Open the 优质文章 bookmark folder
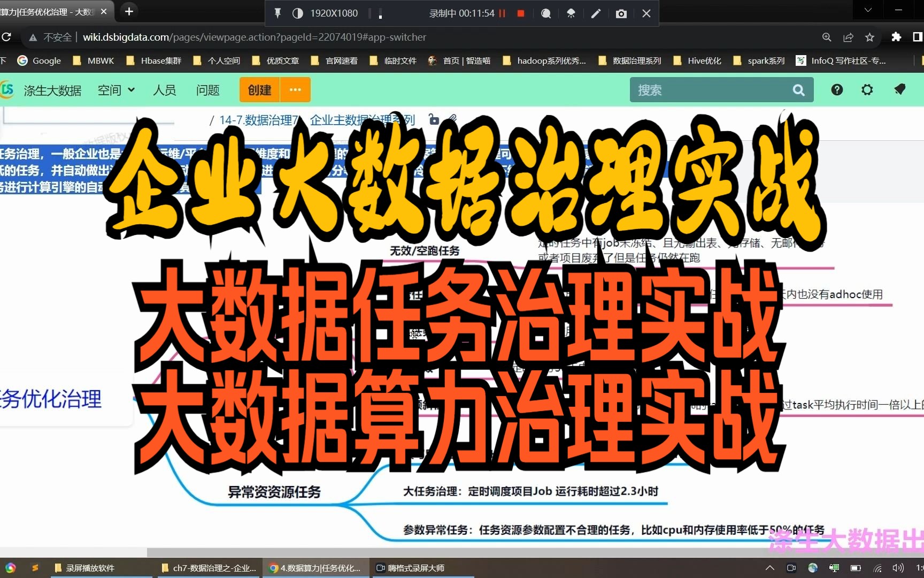 click(x=275, y=60)
